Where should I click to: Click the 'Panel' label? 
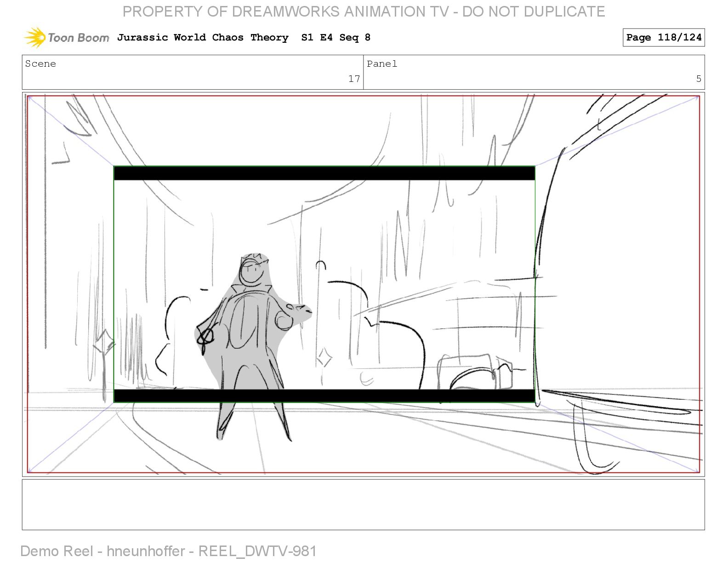pyautogui.click(x=382, y=64)
